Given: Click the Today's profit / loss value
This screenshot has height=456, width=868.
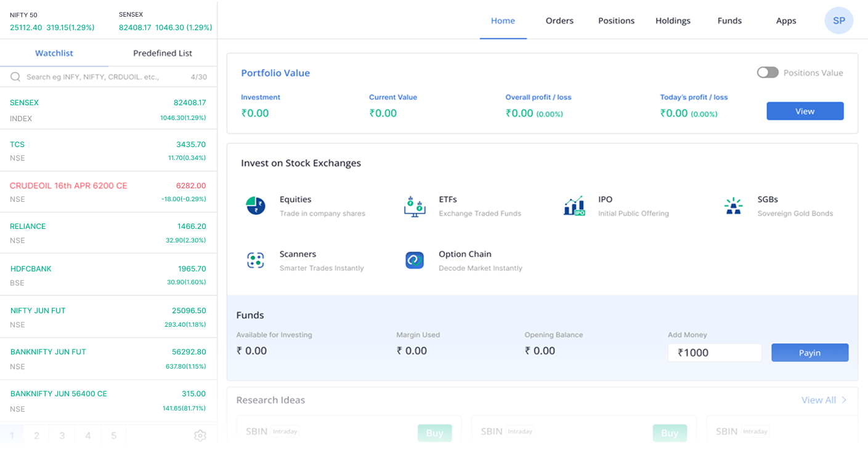Looking at the screenshot, I should [x=689, y=113].
